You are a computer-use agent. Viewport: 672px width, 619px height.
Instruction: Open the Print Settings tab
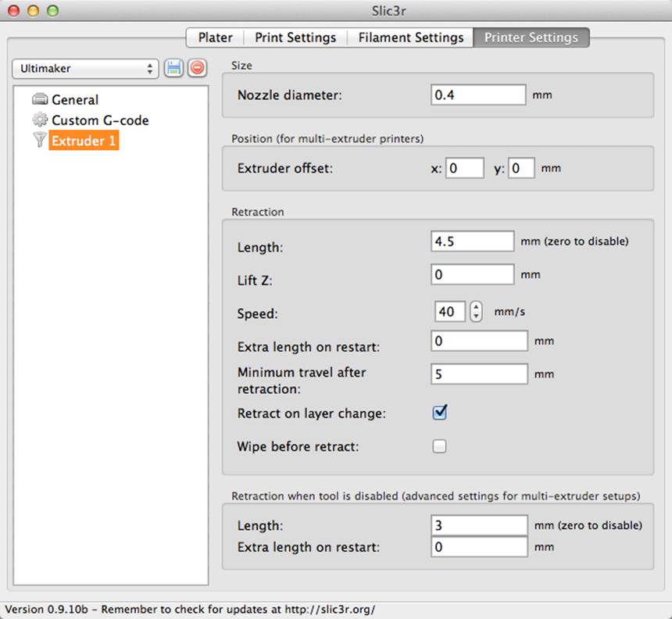coord(295,38)
